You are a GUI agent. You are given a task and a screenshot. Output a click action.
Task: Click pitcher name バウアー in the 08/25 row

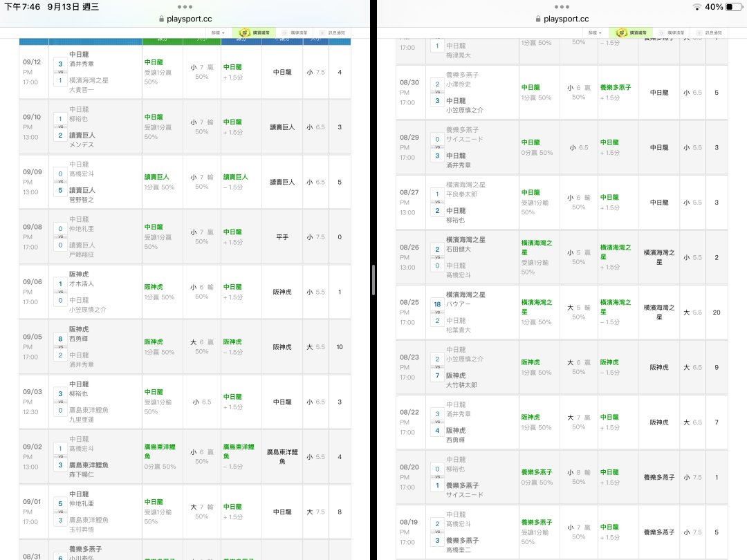click(x=459, y=304)
